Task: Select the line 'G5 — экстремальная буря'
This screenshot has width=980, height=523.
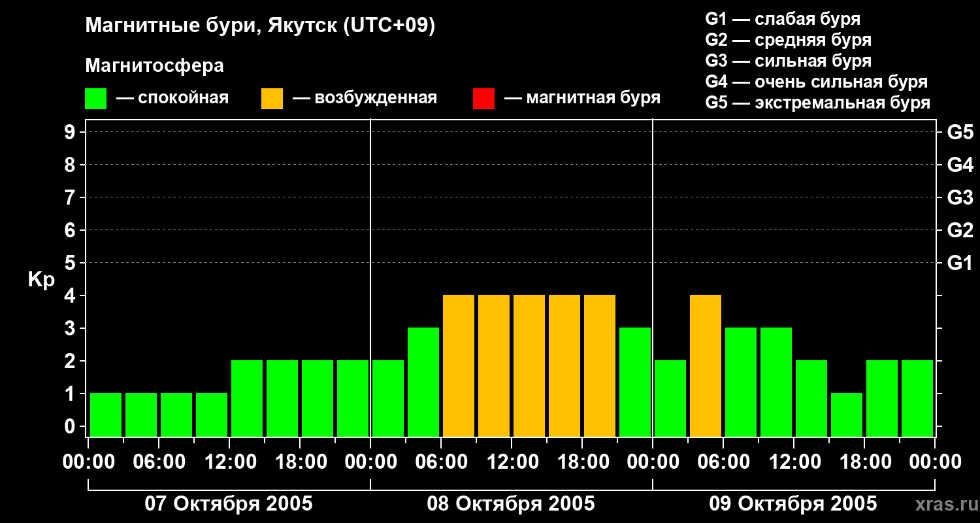Action: 817,103
